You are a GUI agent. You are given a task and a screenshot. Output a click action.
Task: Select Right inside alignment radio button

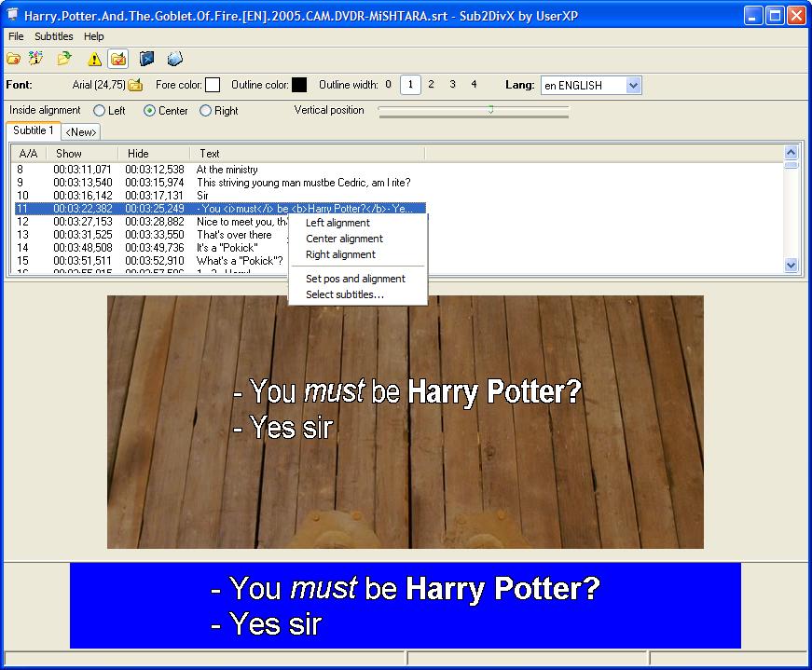[x=205, y=110]
